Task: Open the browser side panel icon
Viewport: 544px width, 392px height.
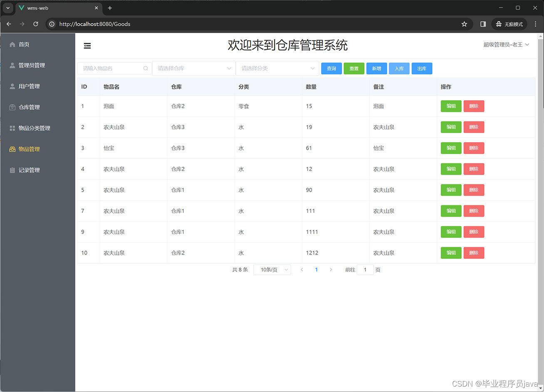Action: pyautogui.click(x=483, y=24)
